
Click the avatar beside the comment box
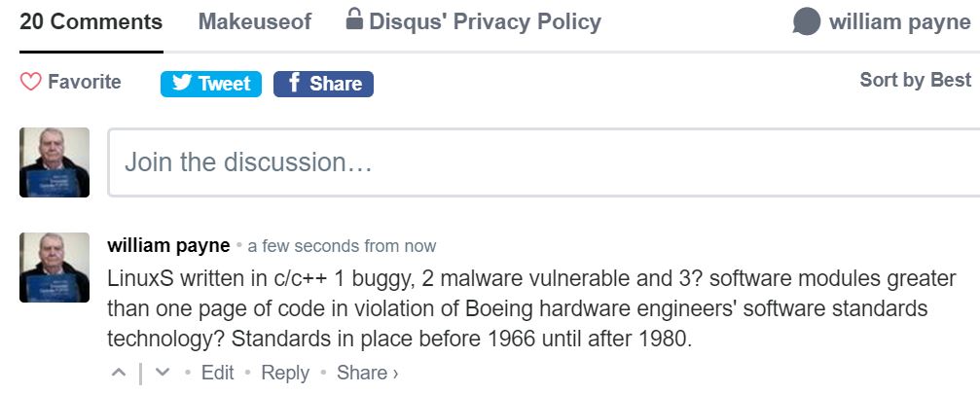[x=54, y=162]
